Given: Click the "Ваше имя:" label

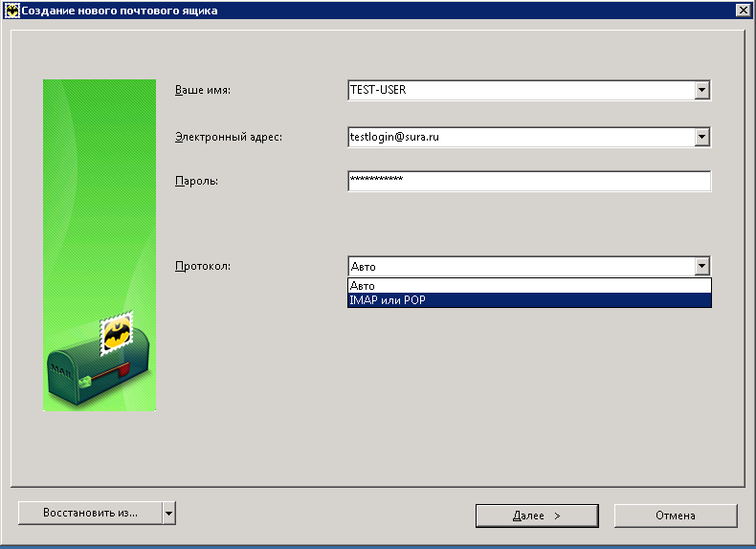Looking at the screenshot, I should pyautogui.click(x=203, y=90).
